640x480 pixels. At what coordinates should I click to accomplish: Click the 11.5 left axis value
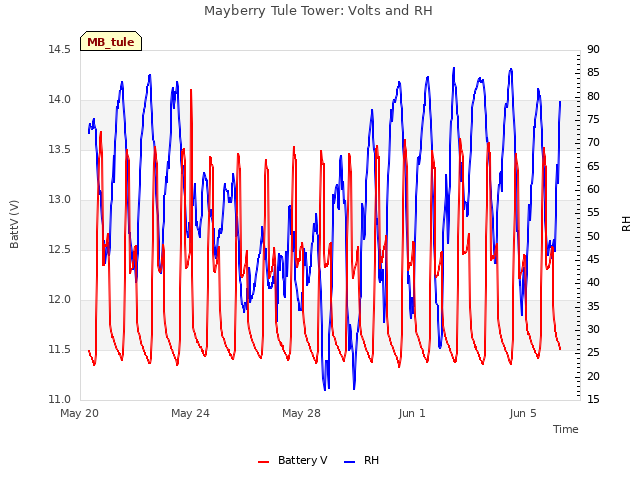pyautogui.click(x=59, y=349)
